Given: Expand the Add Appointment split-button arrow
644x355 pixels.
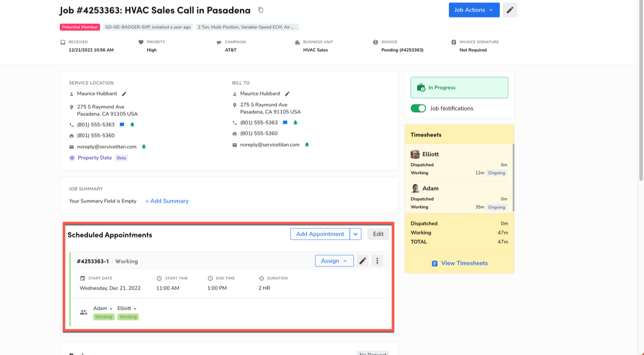Looking at the screenshot, I should coord(356,234).
